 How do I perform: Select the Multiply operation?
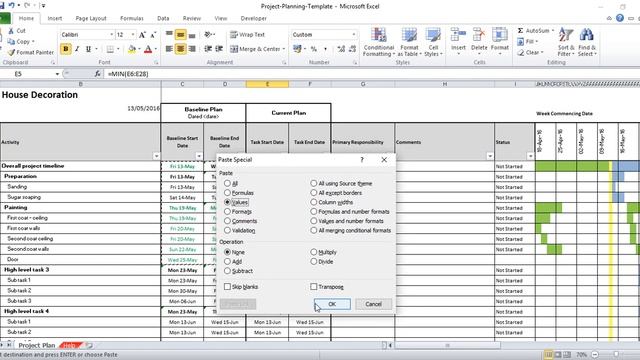(313, 252)
